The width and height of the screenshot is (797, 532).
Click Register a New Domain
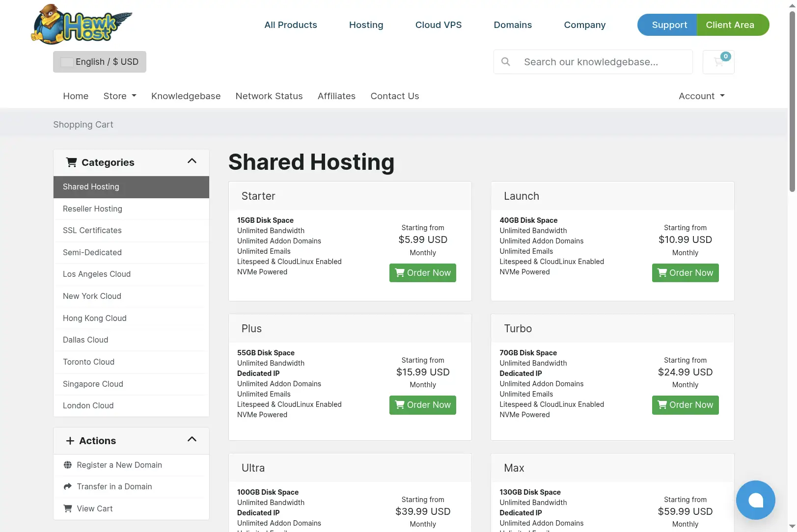[x=131, y=465]
